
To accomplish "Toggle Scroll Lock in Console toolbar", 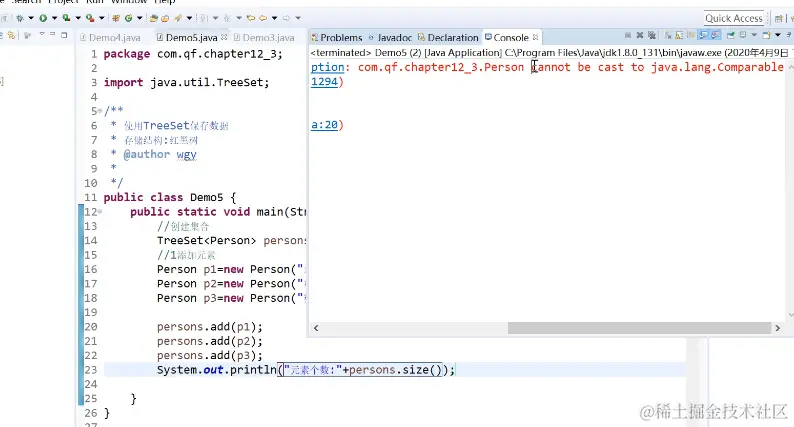I will click(x=680, y=35).
